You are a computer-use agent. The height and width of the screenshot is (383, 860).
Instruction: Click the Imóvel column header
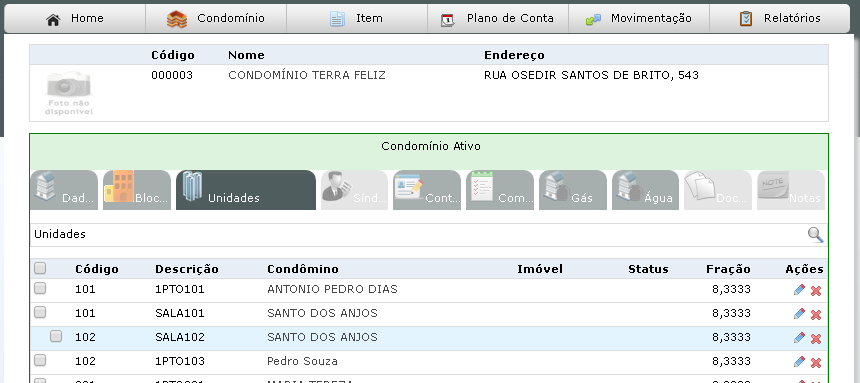(x=540, y=269)
